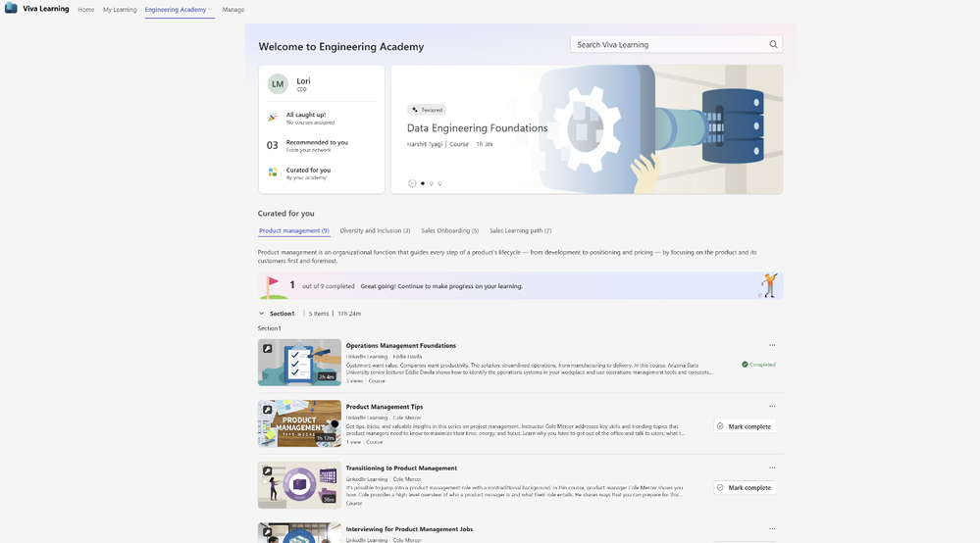The image size is (980, 543).
Task: Click the '17h 24m' section duration
Action: coord(349,314)
